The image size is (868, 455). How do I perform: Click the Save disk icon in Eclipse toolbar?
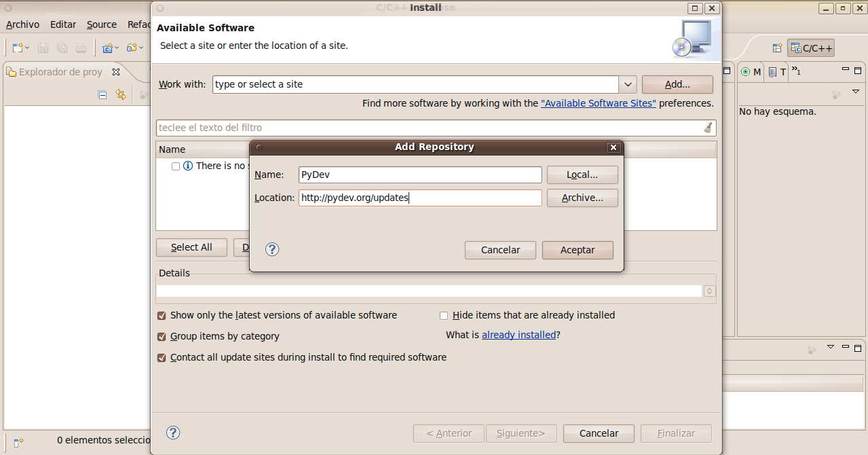43,48
